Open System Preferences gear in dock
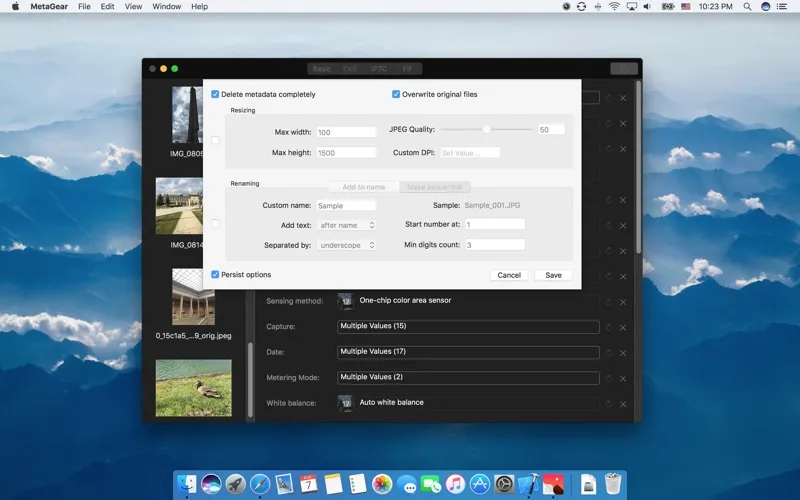The width and height of the screenshot is (800, 500). coord(504,484)
